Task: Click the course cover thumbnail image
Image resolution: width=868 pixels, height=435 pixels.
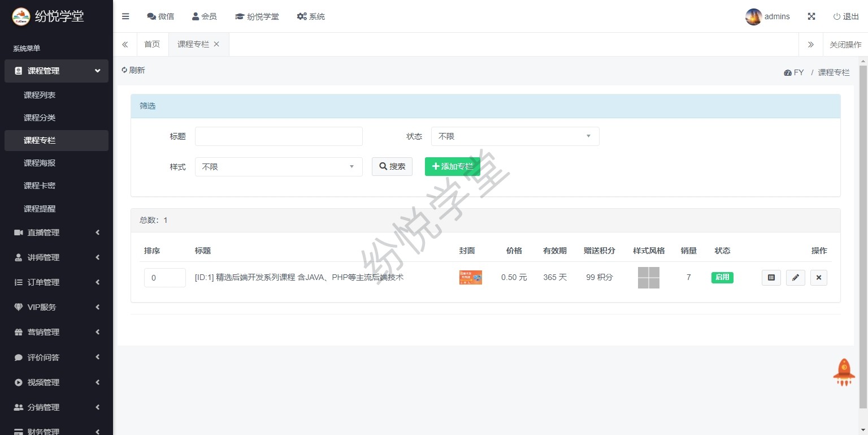Action: click(470, 277)
